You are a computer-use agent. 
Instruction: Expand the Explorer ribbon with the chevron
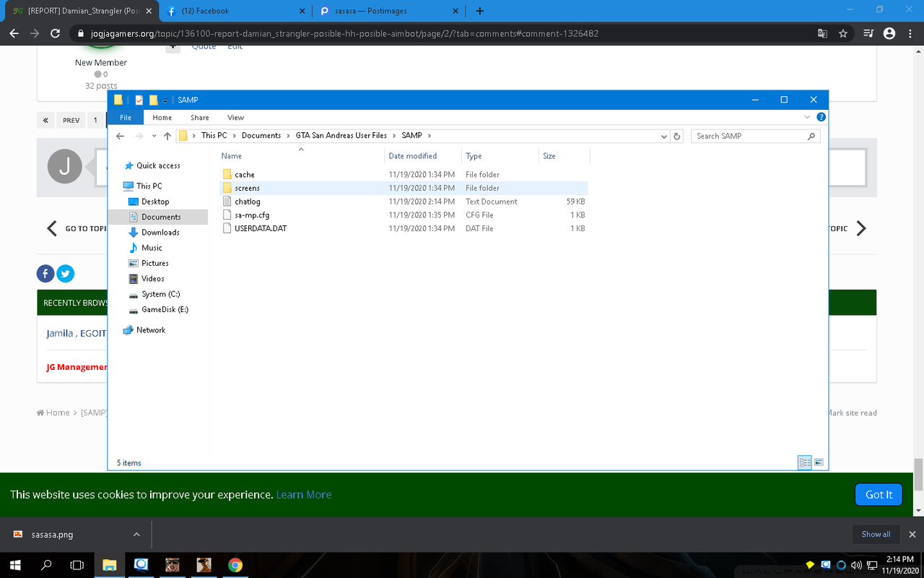coord(807,117)
